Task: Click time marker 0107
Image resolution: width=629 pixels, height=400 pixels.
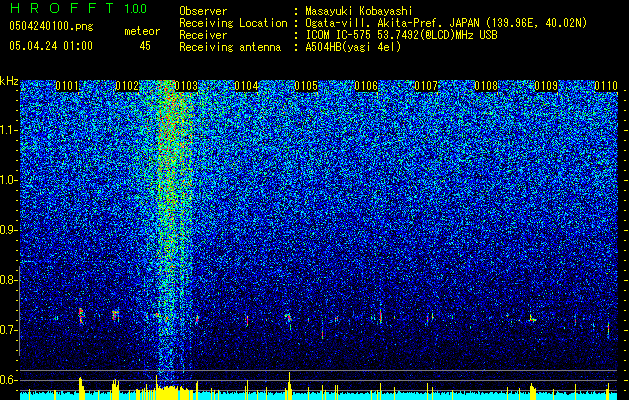Action: pyautogui.click(x=426, y=86)
